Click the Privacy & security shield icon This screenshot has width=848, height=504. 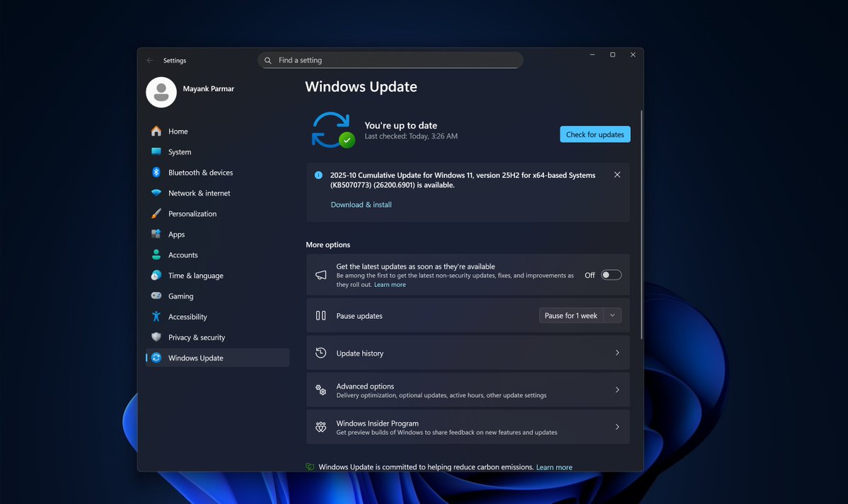(x=156, y=337)
